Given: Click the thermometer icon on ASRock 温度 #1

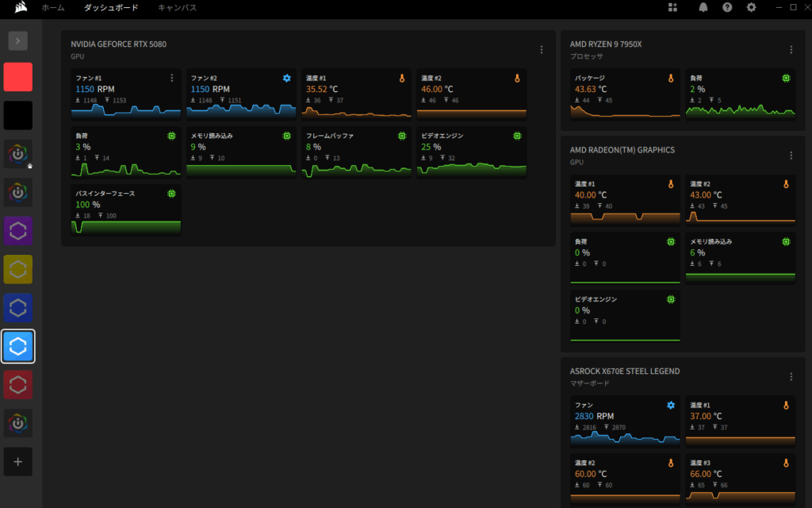Looking at the screenshot, I should point(786,405).
